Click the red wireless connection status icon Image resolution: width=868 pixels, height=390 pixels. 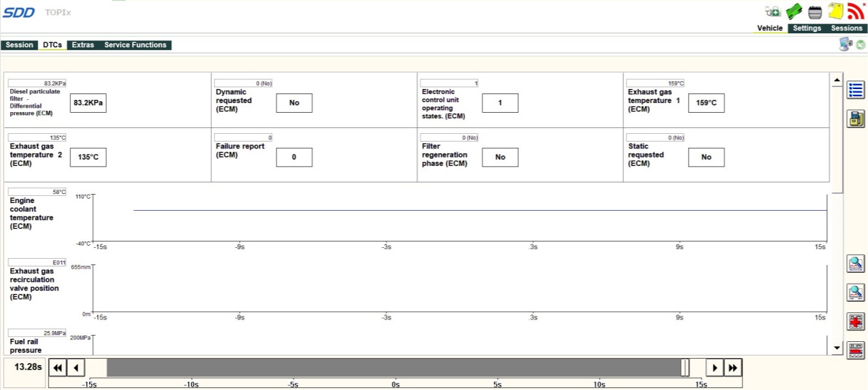(856, 11)
